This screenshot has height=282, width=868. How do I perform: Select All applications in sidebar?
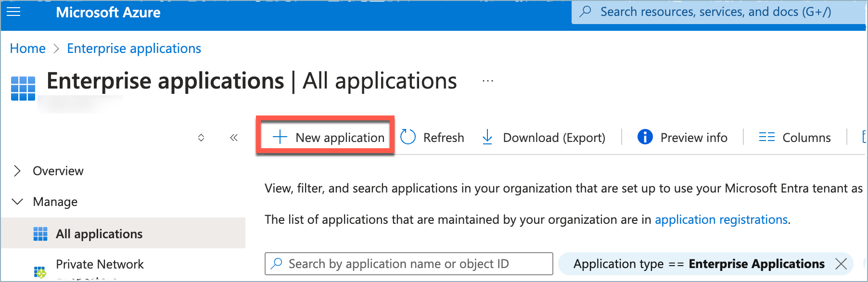pos(123,233)
